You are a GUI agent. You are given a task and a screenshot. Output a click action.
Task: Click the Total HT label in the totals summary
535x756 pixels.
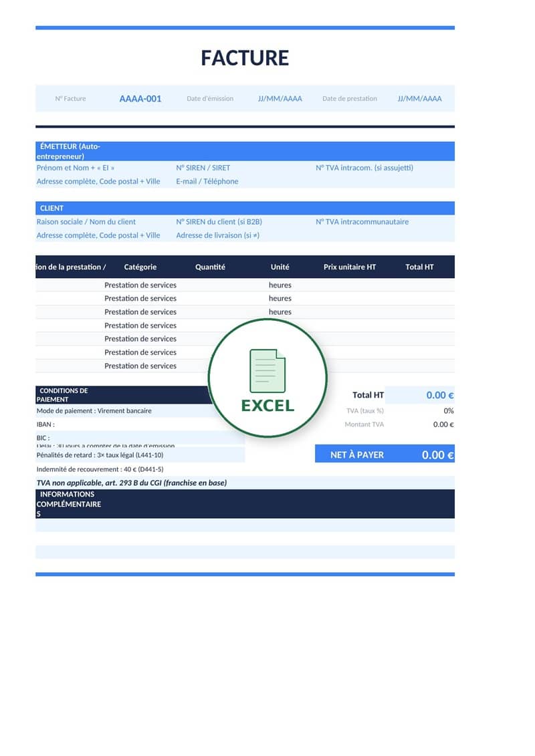(368, 395)
